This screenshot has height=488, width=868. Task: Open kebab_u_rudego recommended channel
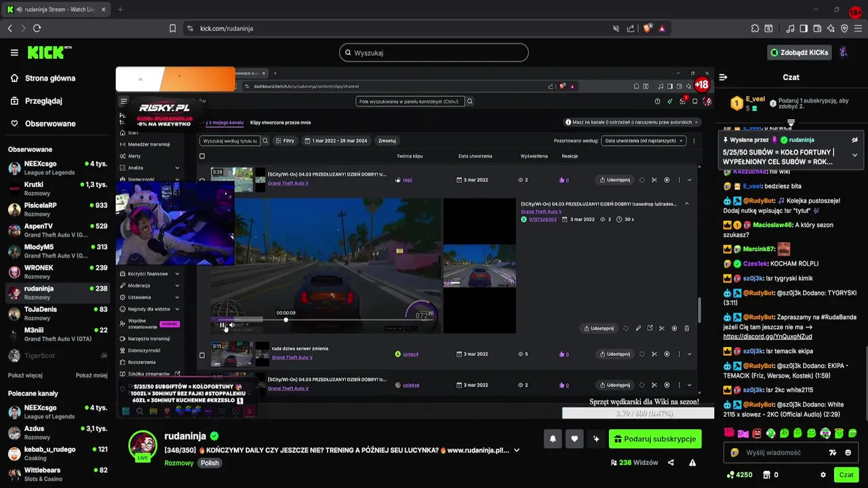click(58, 454)
